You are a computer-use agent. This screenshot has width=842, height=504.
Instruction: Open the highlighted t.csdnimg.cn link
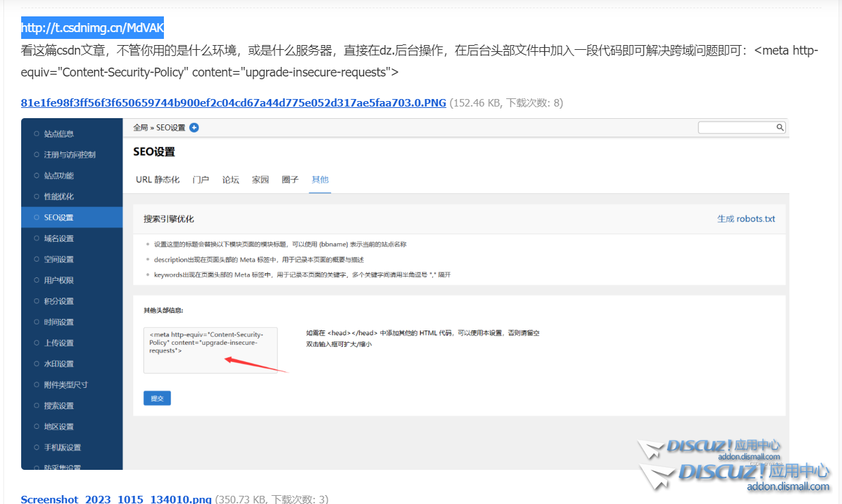click(x=92, y=28)
